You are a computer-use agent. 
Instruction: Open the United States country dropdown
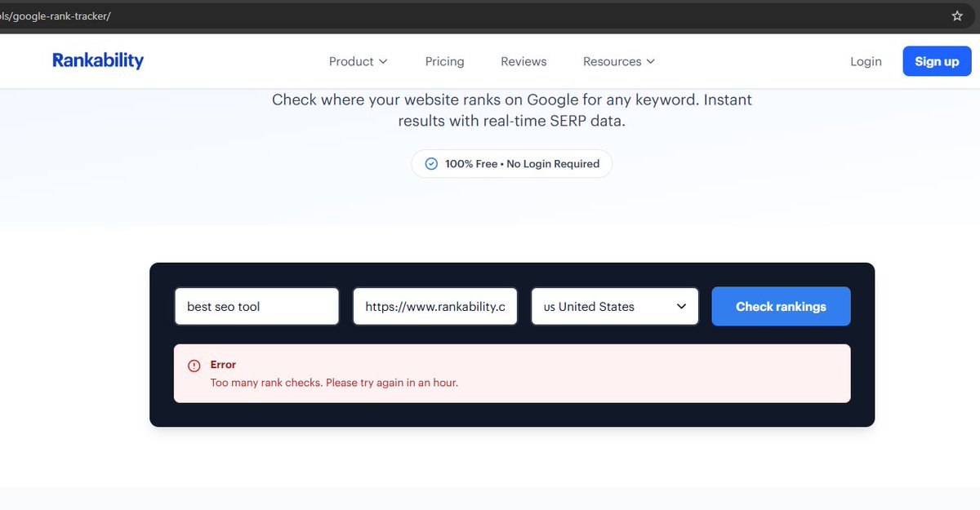[x=615, y=307]
